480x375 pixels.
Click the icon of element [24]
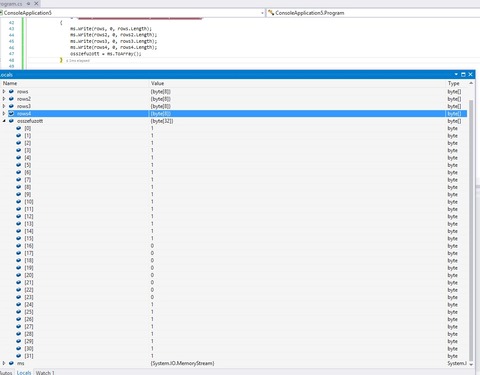(x=19, y=304)
